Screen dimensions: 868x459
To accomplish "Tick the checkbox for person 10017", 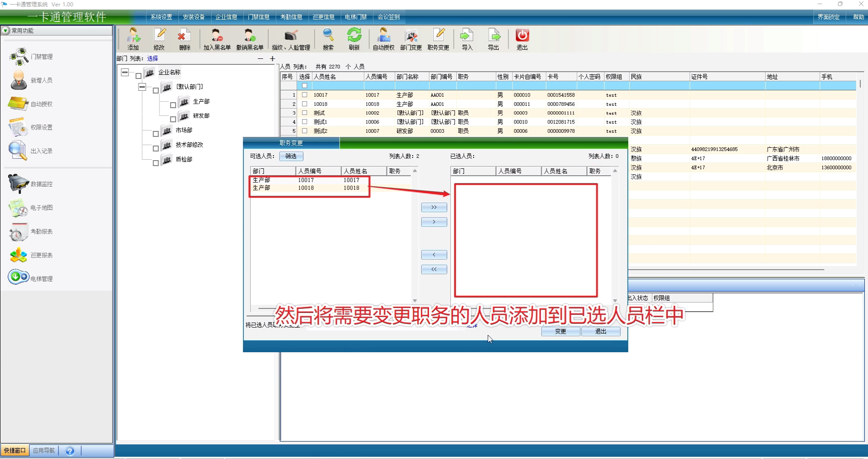I will (x=305, y=95).
